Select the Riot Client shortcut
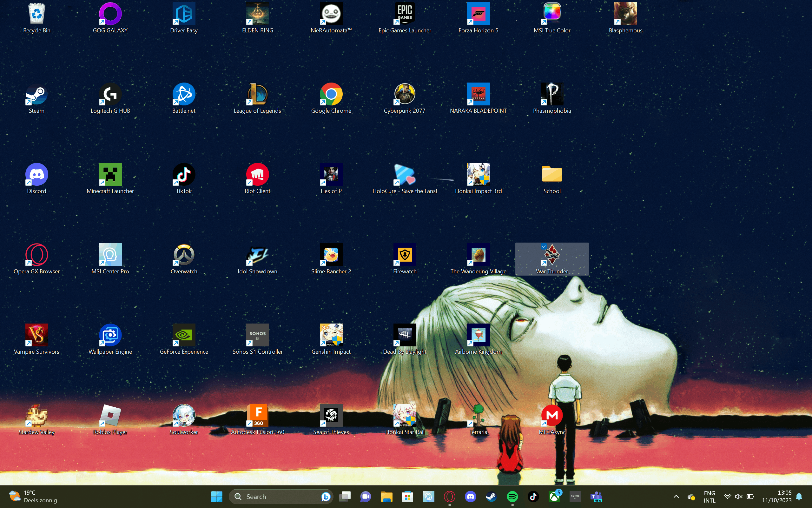The image size is (812, 508). tap(257, 178)
